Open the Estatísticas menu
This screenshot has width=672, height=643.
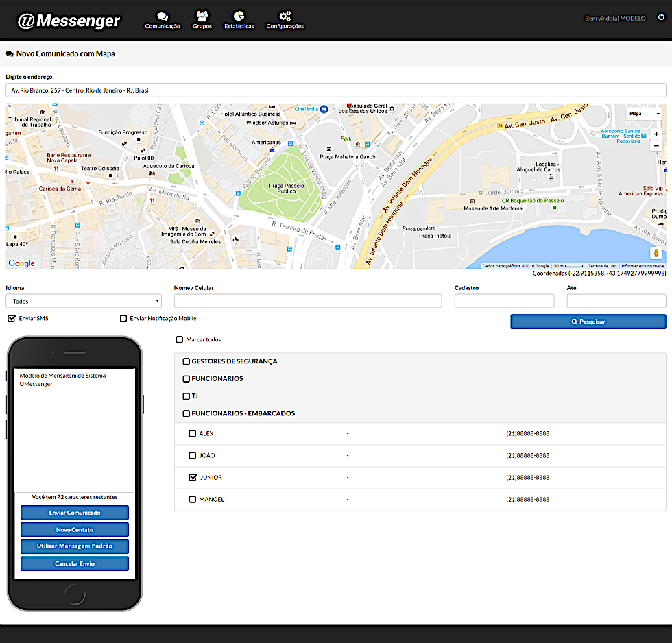click(239, 20)
